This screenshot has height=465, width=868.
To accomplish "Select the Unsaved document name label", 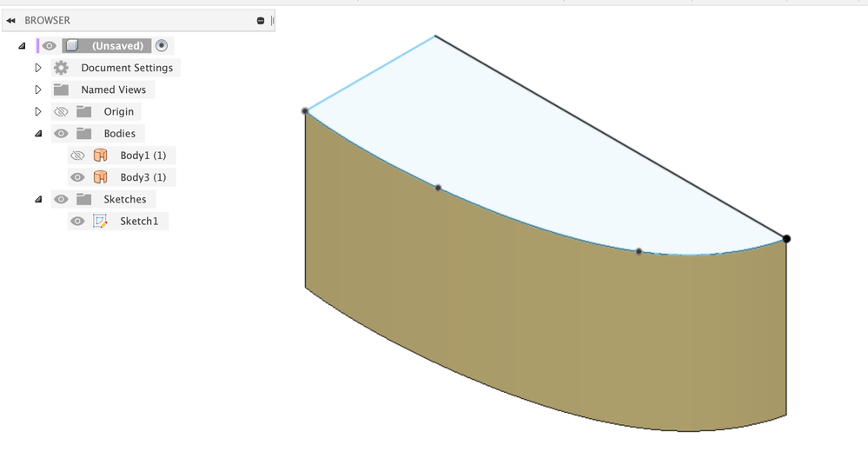I will tap(117, 46).
